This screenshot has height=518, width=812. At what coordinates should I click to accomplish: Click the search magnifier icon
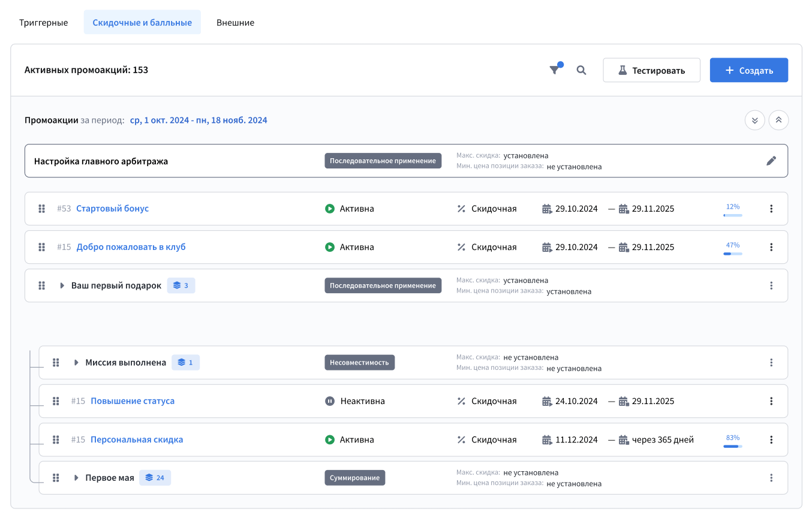[x=581, y=70]
